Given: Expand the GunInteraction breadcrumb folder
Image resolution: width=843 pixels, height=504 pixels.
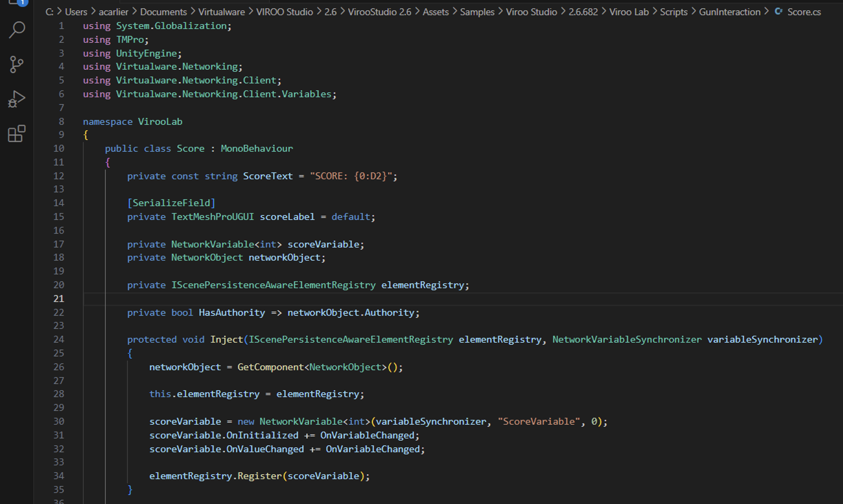Looking at the screenshot, I should [x=730, y=12].
